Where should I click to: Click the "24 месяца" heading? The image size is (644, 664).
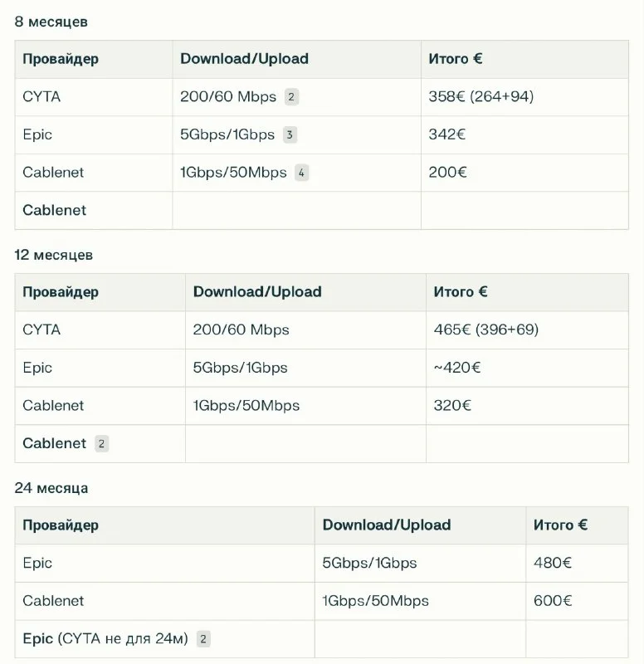51,488
